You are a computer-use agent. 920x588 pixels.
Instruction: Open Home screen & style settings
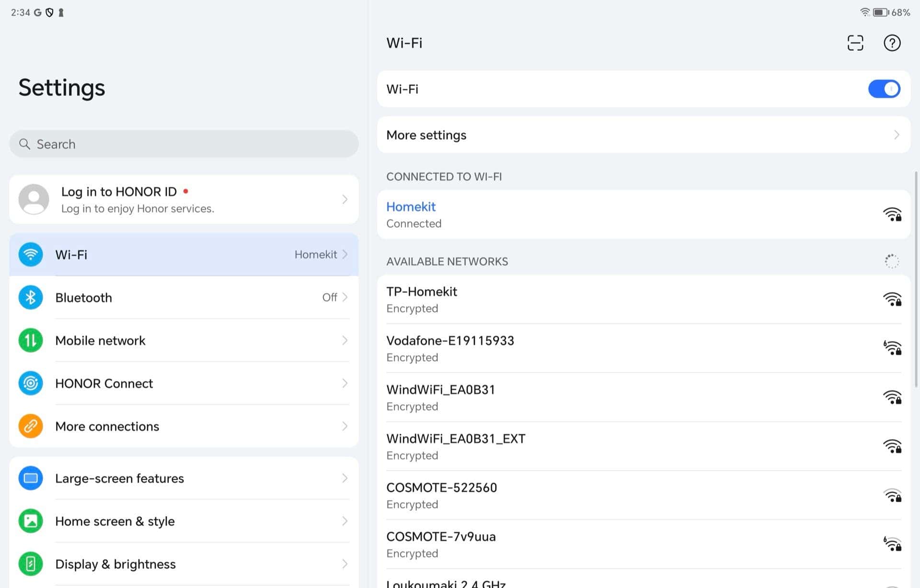[184, 521]
